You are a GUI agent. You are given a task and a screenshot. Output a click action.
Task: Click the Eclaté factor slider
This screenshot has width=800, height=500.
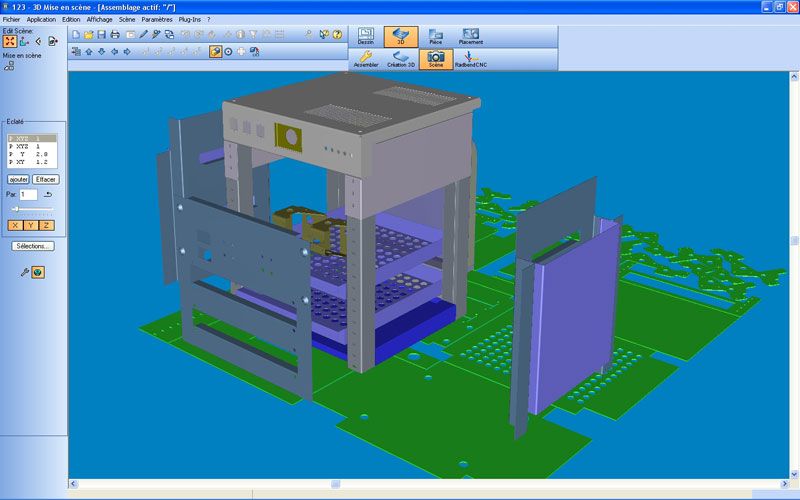click(32, 209)
